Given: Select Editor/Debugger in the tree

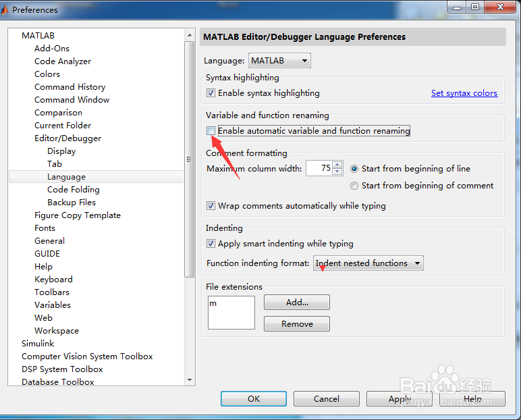Looking at the screenshot, I should (x=67, y=138).
